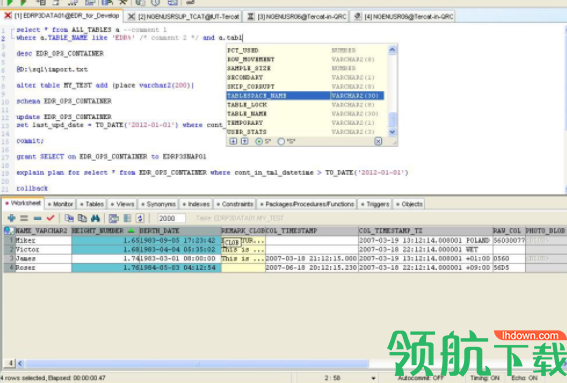Select TEMPORARY in autocomplete list

tap(305, 123)
